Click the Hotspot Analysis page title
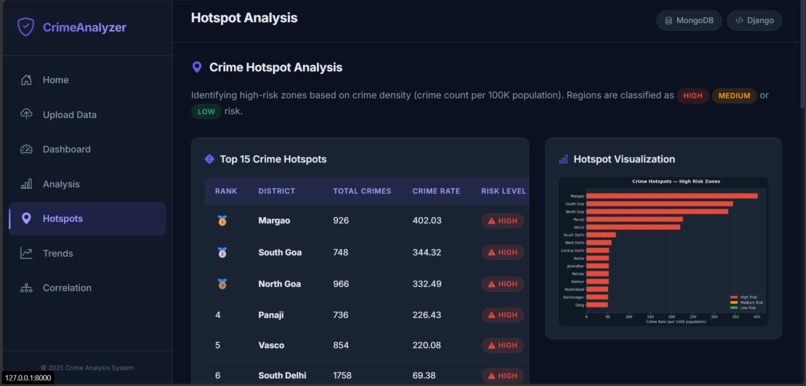 click(244, 18)
